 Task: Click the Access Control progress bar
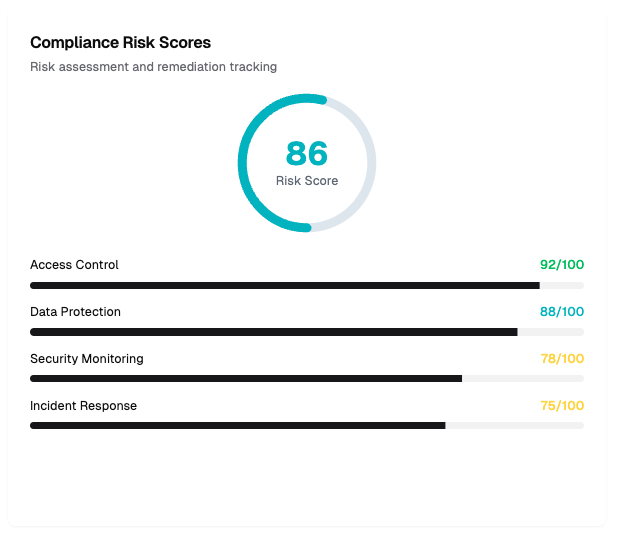(285, 285)
